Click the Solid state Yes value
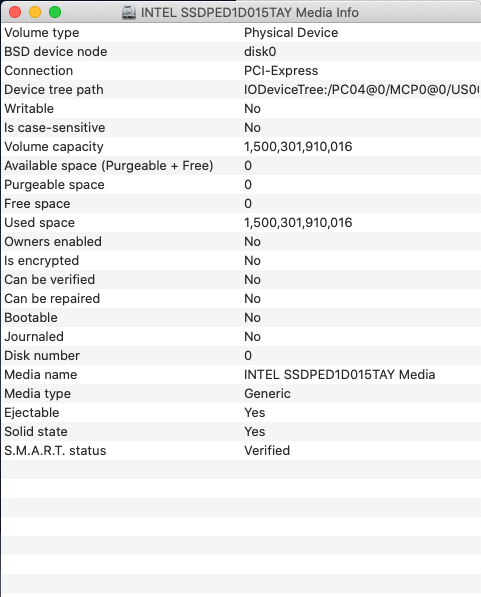481x597 pixels. coord(255,432)
